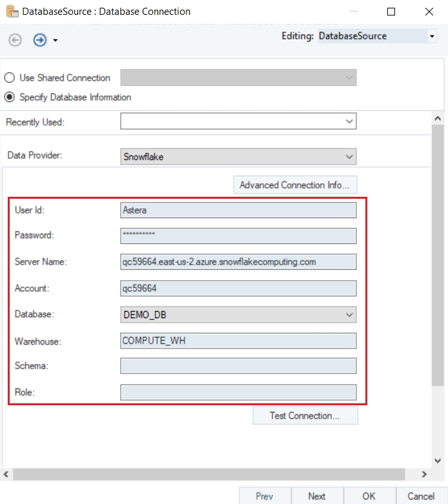Click Advanced Connection Info button
This screenshot has height=504, width=448.
295,185
